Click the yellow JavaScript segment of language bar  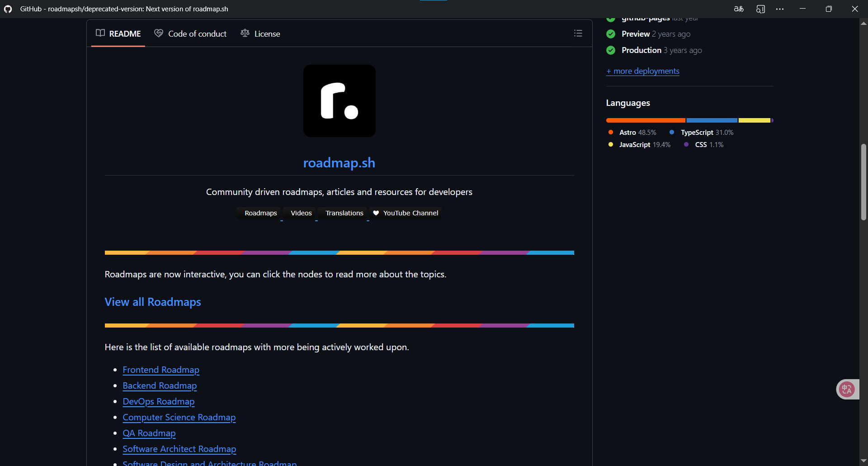[x=754, y=120]
